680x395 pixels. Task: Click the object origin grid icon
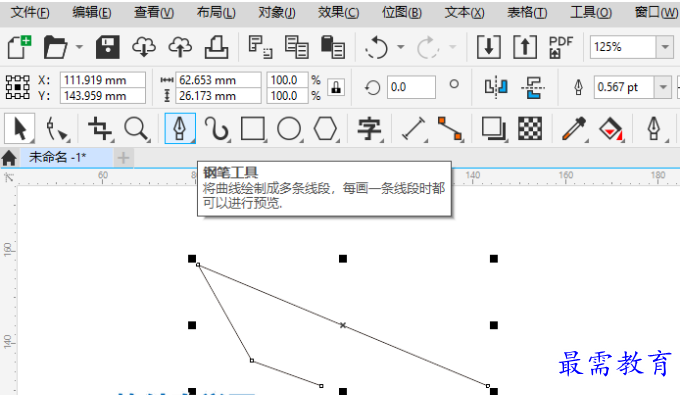pyautogui.click(x=18, y=87)
